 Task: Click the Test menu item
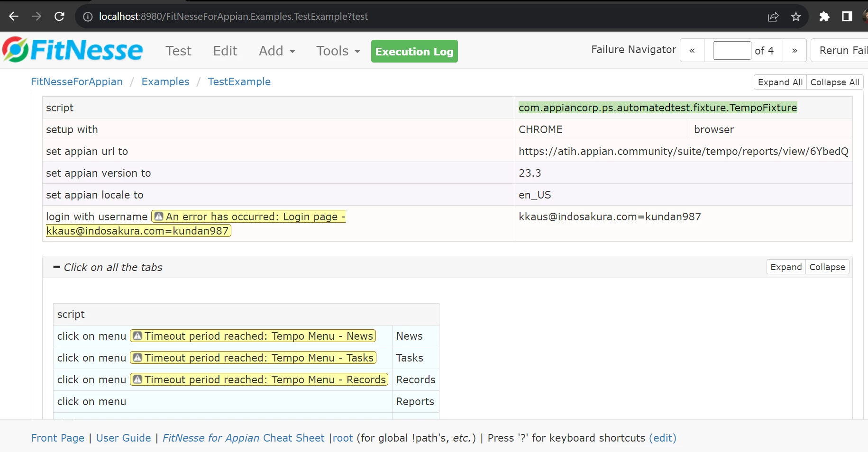pos(179,51)
